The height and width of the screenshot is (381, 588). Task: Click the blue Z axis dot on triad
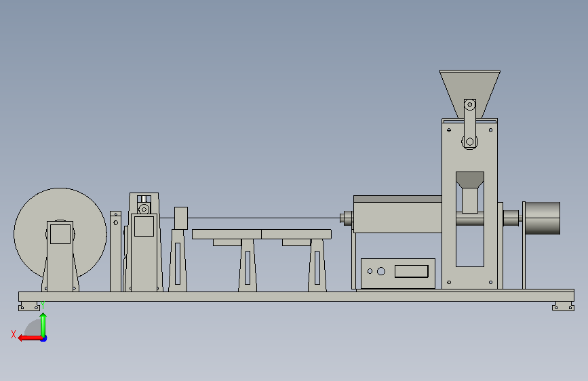(x=44, y=339)
